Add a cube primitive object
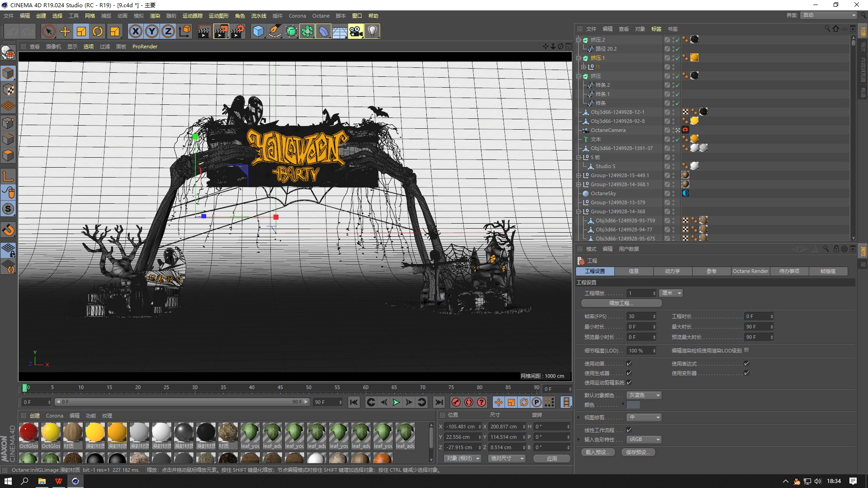Viewport: 868px width, 488px height. (258, 32)
